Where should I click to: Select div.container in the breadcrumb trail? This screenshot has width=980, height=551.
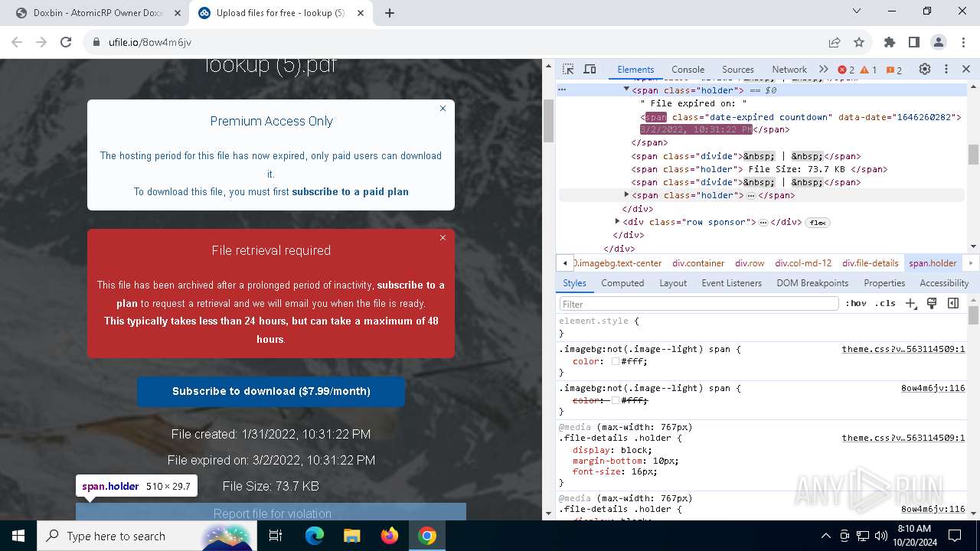click(x=698, y=263)
